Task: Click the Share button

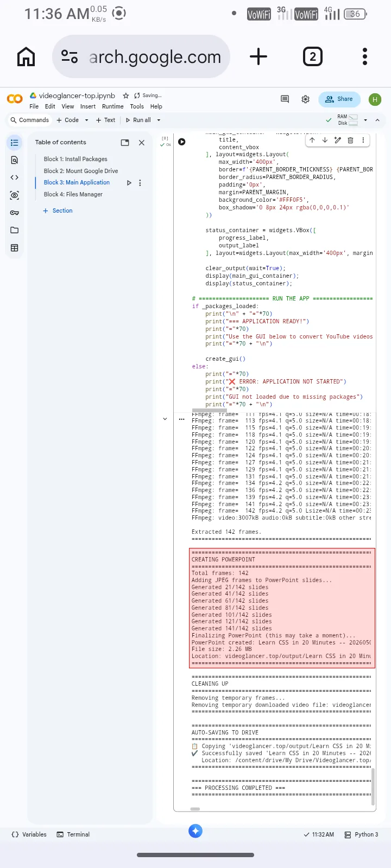Action: point(339,99)
